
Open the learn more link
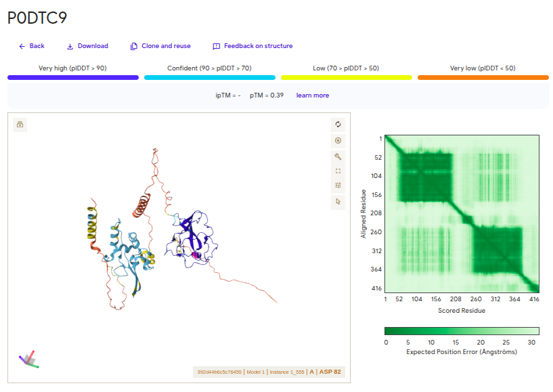(312, 95)
